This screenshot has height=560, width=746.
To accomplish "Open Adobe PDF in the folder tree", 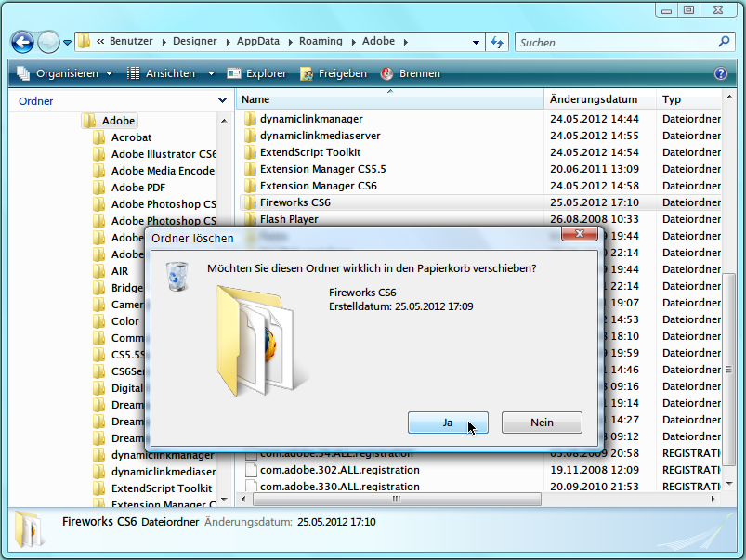I will 138,188.
